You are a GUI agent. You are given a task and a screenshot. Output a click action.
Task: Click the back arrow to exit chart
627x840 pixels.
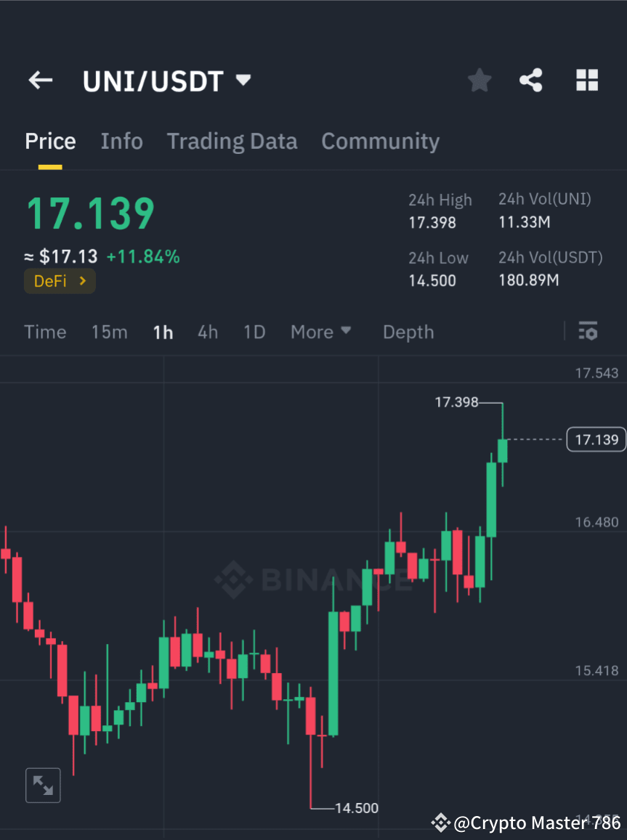tap(40, 80)
